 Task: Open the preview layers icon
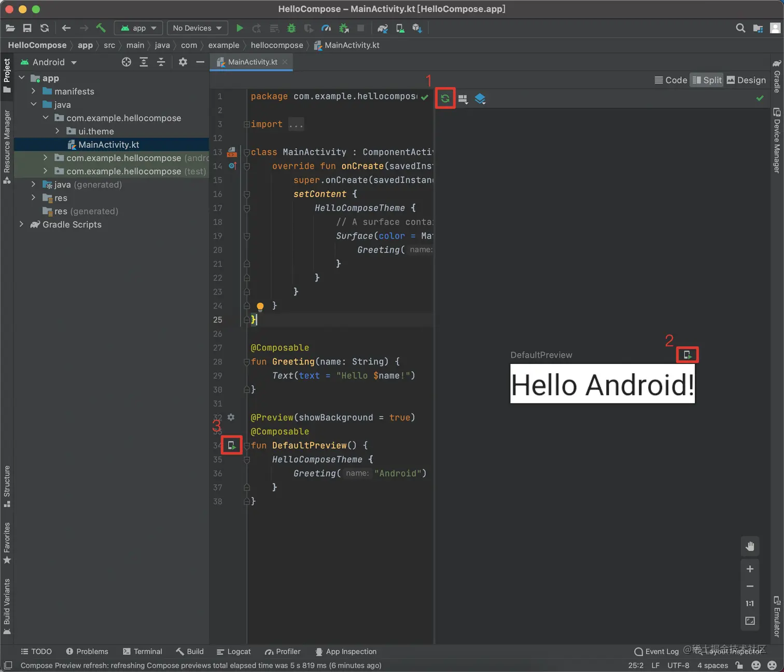[480, 99]
